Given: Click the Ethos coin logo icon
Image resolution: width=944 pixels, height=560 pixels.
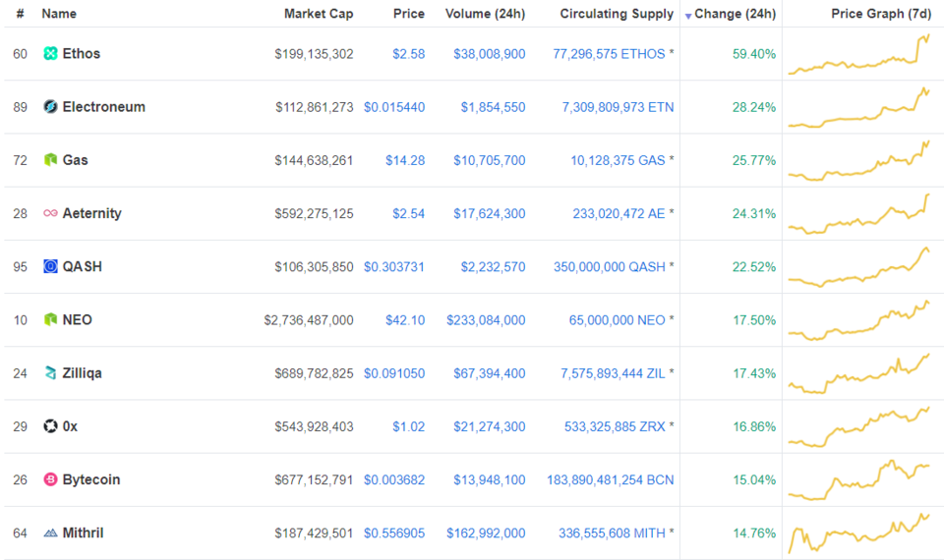Looking at the screenshot, I should click(x=50, y=53).
